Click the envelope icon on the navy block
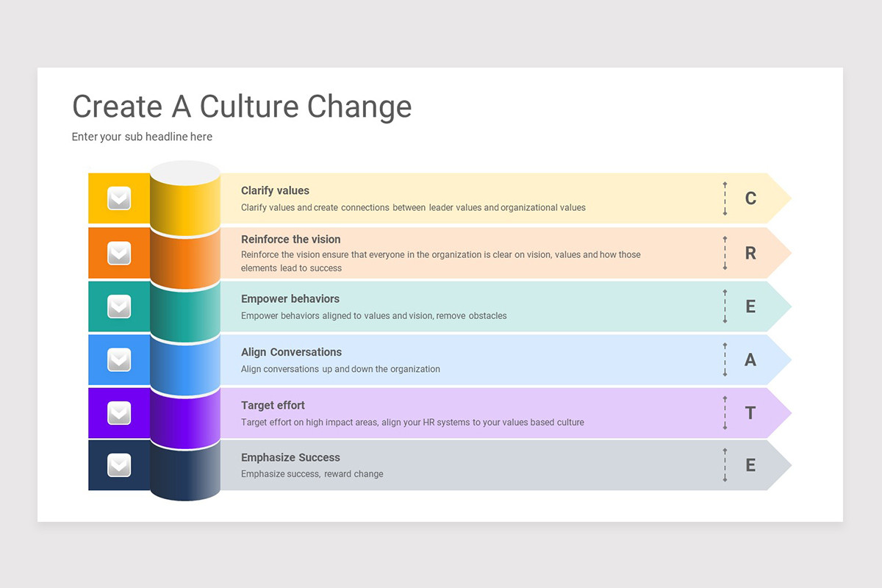 [119, 465]
